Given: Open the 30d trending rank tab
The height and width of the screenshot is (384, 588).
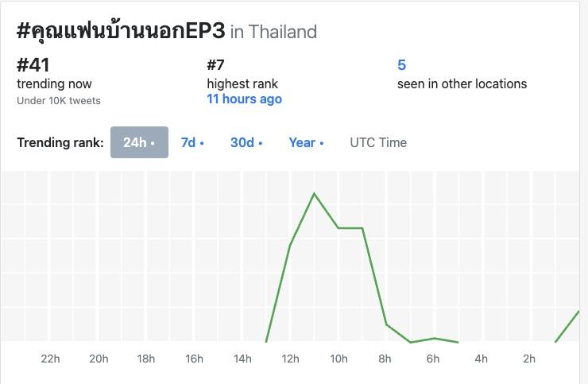Looking at the screenshot, I should click(x=246, y=142).
